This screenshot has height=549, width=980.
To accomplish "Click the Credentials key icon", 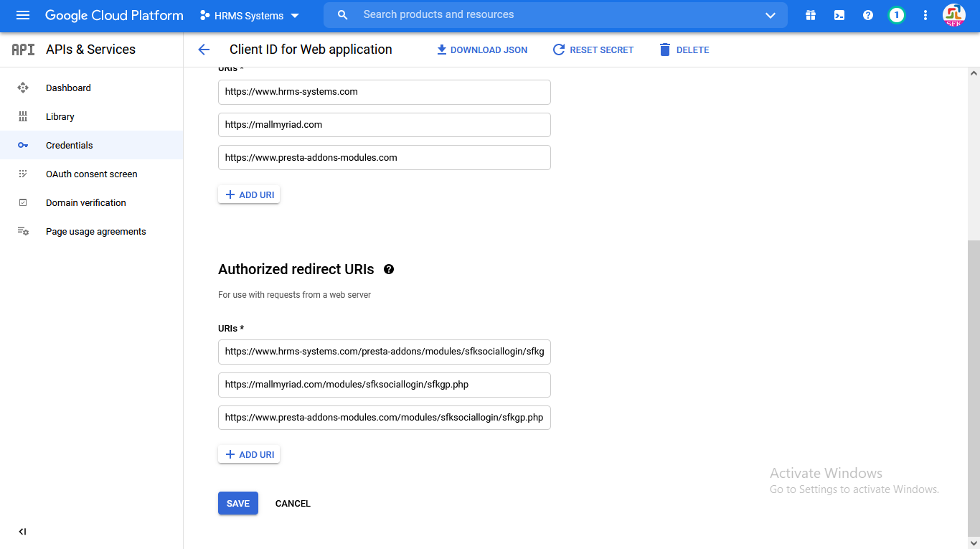I will [x=23, y=145].
